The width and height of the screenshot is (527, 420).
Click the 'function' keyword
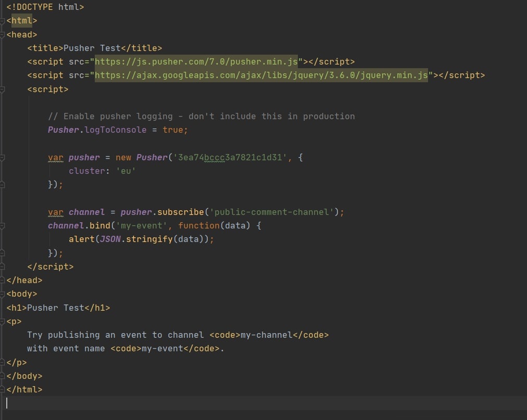tap(198, 226)
